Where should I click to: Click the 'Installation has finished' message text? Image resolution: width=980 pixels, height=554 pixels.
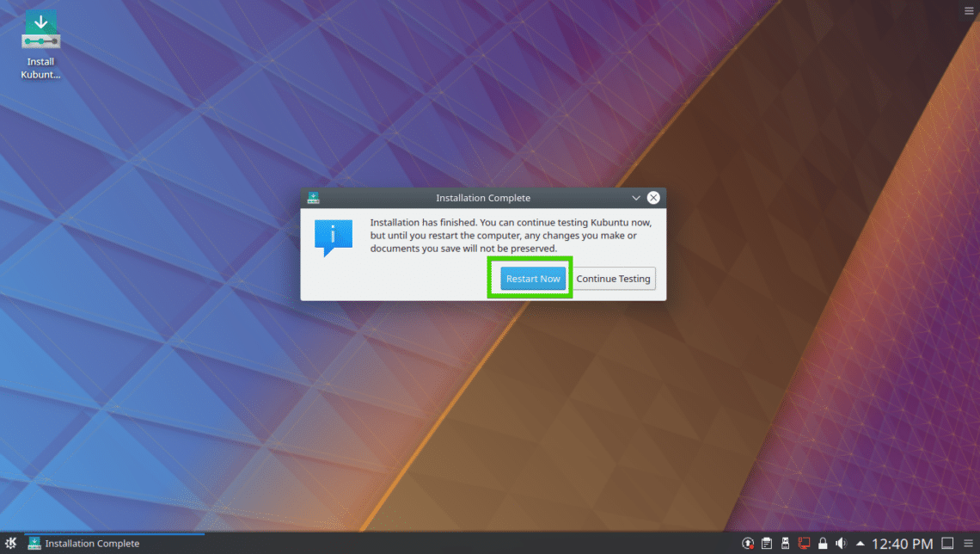coord(511,235)
